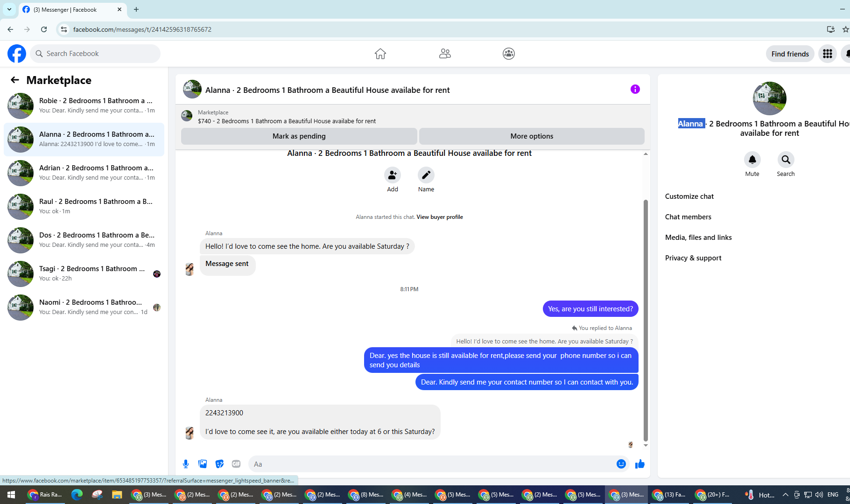This screenshot has height=504, width=850.
Task: Click the Search Facebook field
Action: pyautogui.click(x=96, y=54)
